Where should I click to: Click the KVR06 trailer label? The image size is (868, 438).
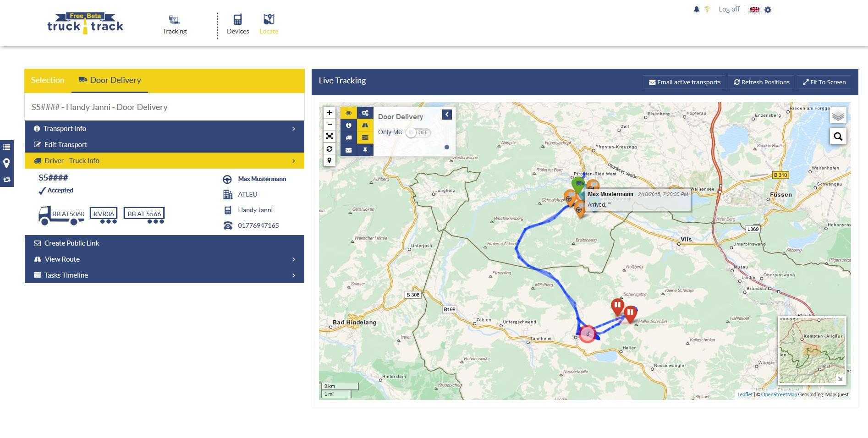pyautogui.click(x=104, y=214)
